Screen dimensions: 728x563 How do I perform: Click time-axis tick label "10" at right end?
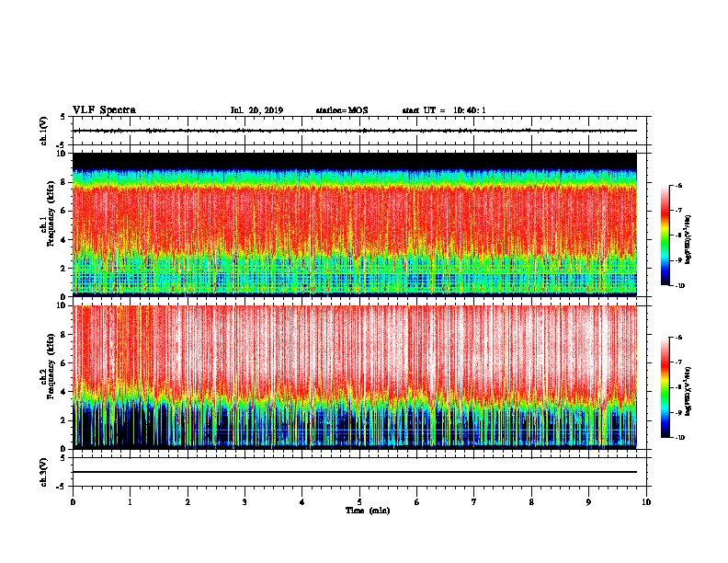[646, 501]
